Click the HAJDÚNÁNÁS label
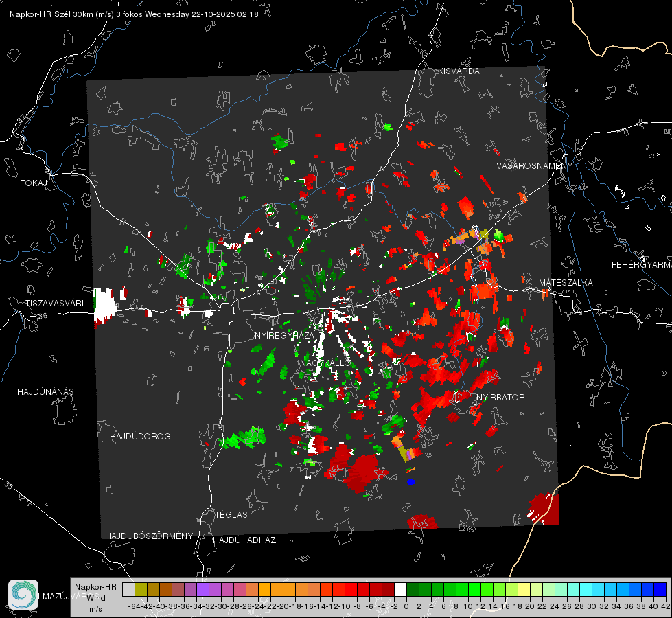 [x=45, y=391]
